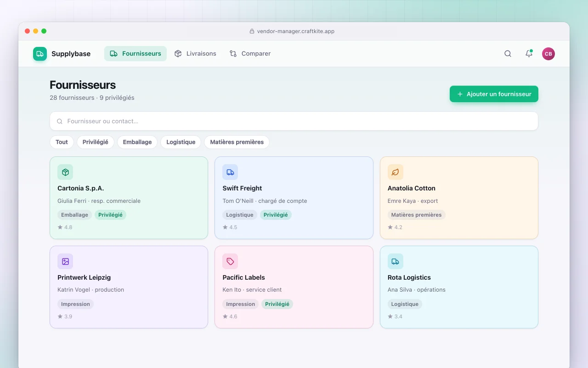Click contact Giulia Ferri · resp. commerciale
This screenshot has height=368, width=588.
coord(99,201)
